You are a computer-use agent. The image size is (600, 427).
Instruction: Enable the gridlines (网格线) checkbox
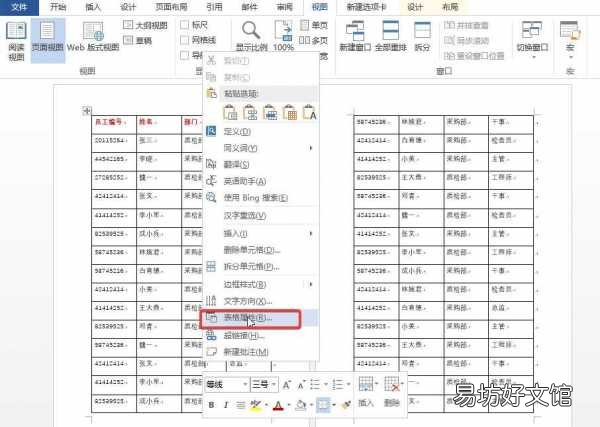(184, 40)
